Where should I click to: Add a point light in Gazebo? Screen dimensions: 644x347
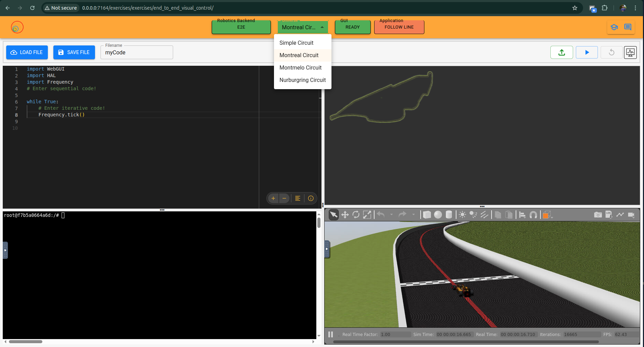tap(462, 215)
